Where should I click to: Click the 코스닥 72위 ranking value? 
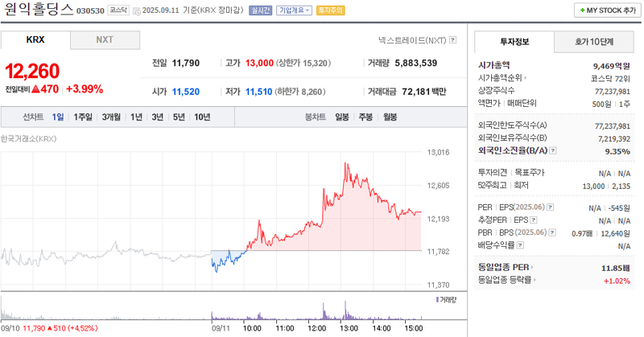[x=610, y=78]
